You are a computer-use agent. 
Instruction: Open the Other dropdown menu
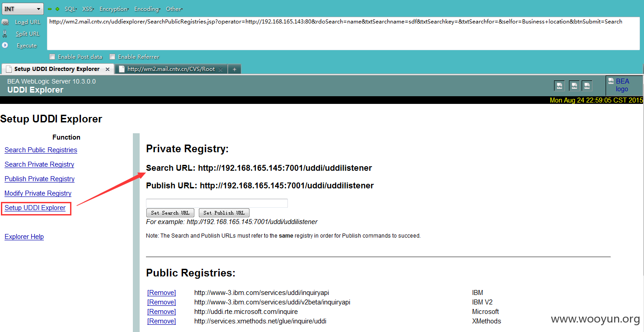[174, 9]
